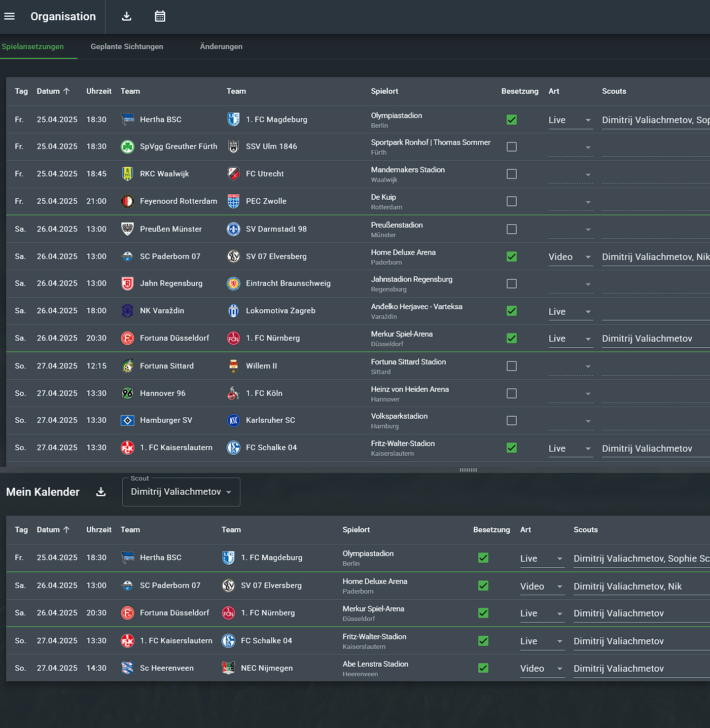
Task: Sort top table by Datum header
Action: pyautogui.click(x=53, y=91)
